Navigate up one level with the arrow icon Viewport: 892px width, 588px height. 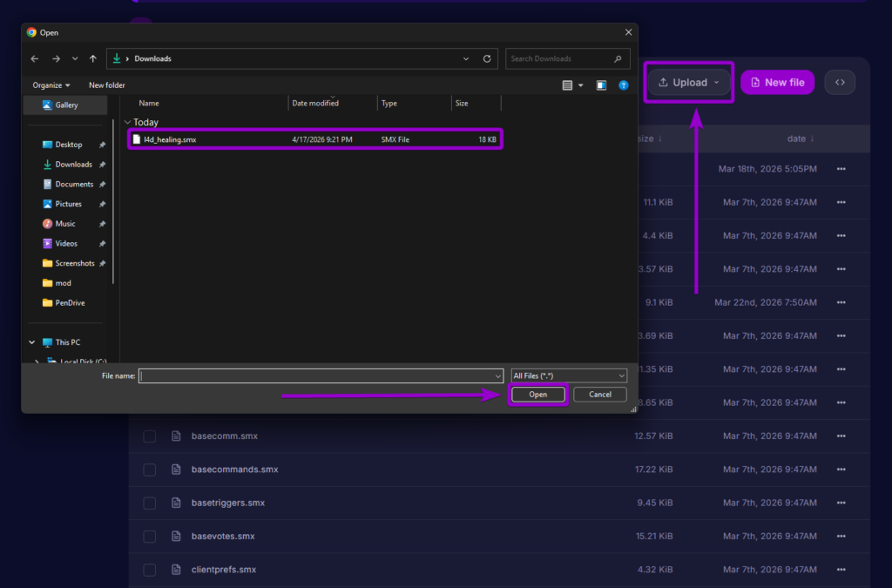click(x=92, y=58)
